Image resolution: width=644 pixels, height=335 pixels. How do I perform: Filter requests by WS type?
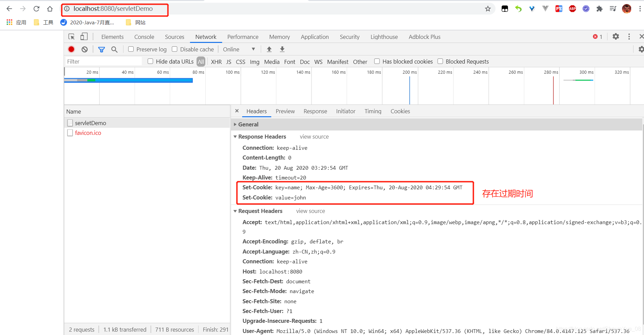click(318, 62)
